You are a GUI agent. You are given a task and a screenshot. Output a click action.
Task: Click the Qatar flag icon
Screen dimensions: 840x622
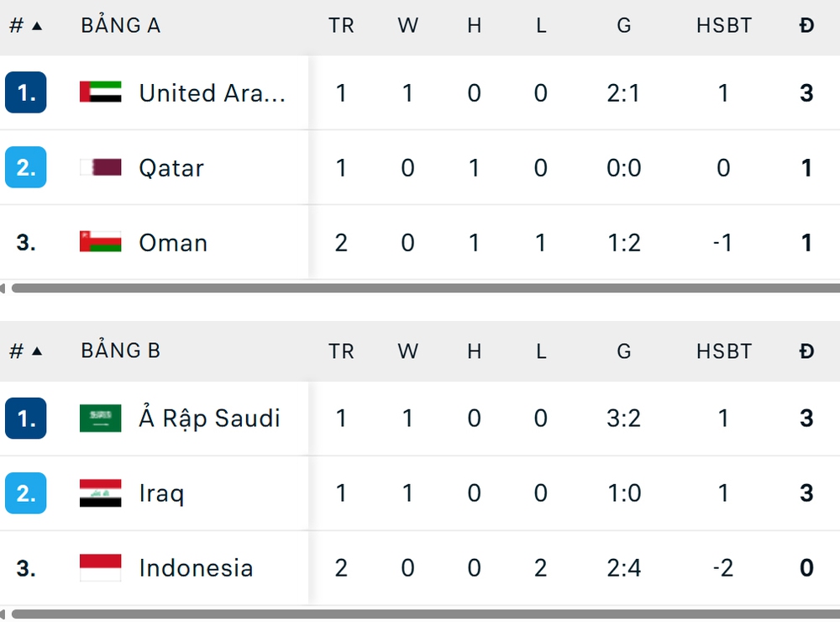point(101,167)
